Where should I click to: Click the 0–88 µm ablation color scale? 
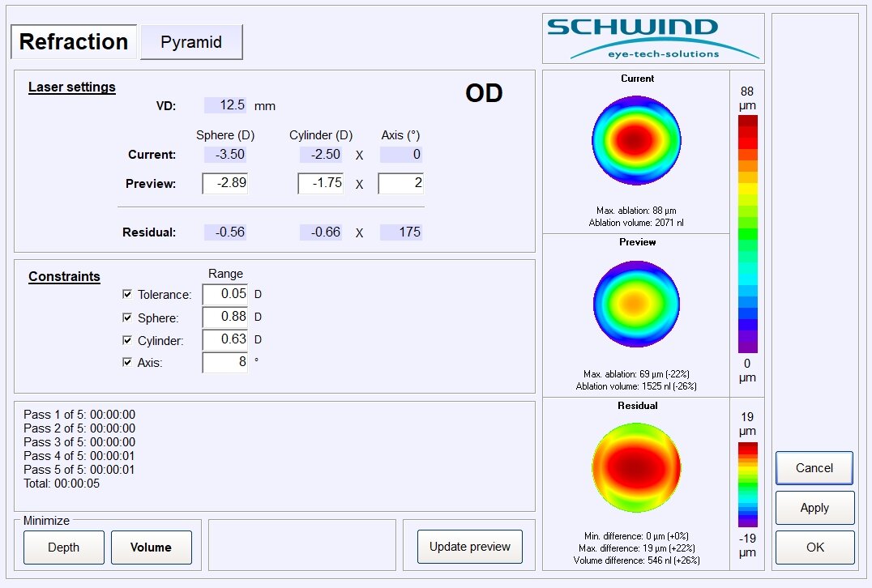point(747,233)
